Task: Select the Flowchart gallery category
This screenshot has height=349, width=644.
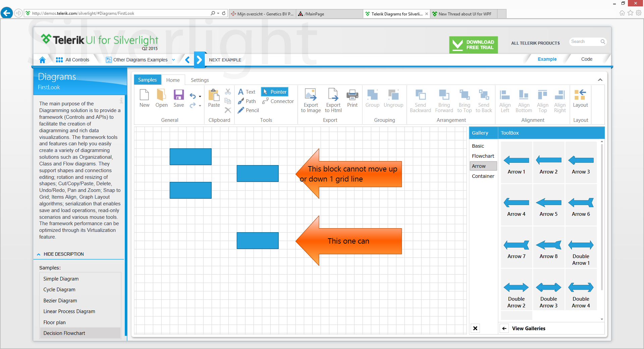Action: [483, 156]
